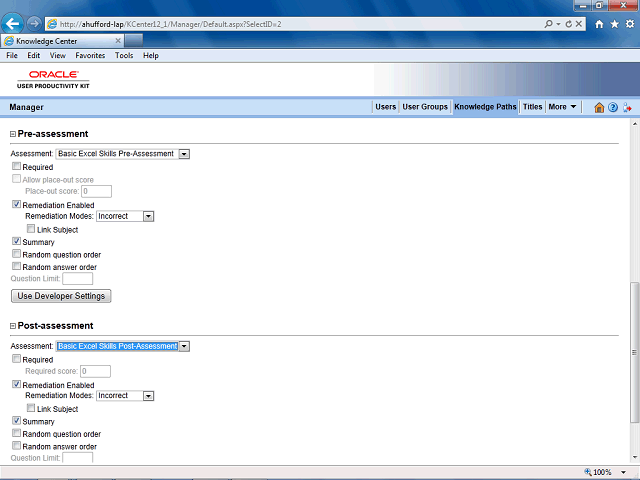Click the Pre-assessment Question Limit field
Screen dimensions: 640x480
(x=78, y=279)
